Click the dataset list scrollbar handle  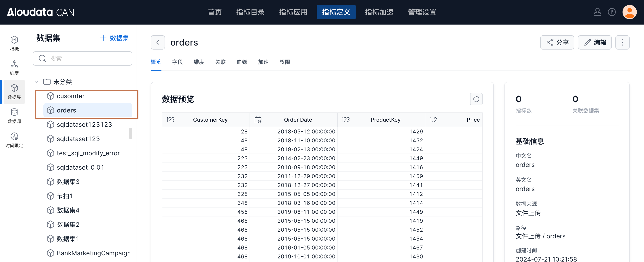coord(131,133)
